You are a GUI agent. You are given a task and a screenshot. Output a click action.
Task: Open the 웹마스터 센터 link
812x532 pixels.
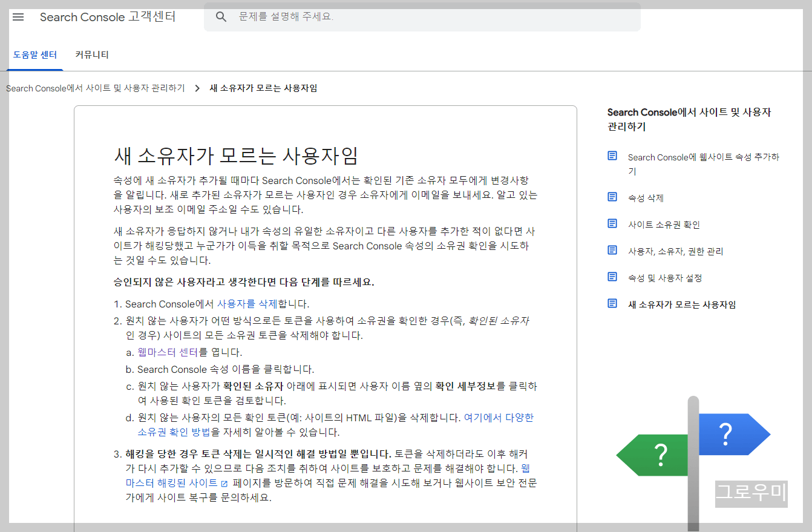point(168,352)
